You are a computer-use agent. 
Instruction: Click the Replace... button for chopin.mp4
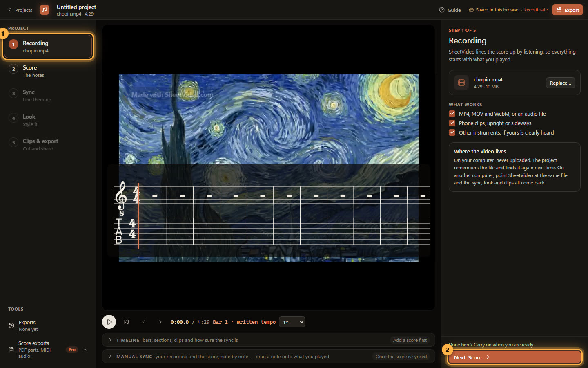point(560,83)
